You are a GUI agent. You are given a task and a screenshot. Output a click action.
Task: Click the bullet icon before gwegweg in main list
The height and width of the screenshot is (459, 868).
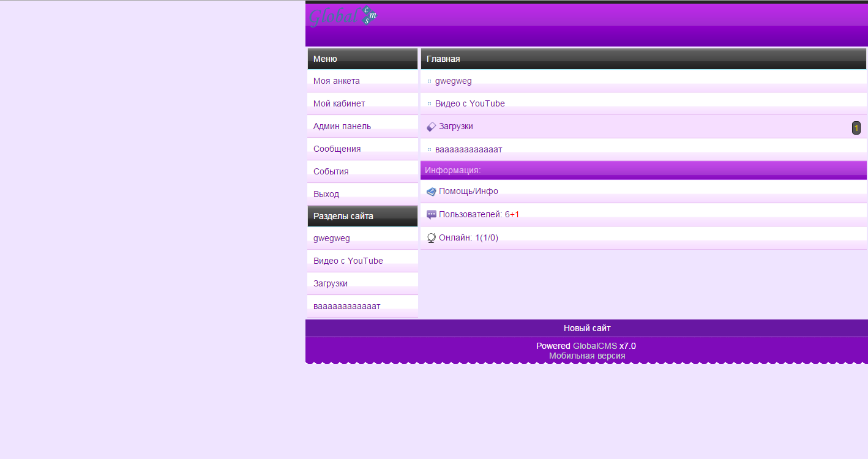coord(429,81)
